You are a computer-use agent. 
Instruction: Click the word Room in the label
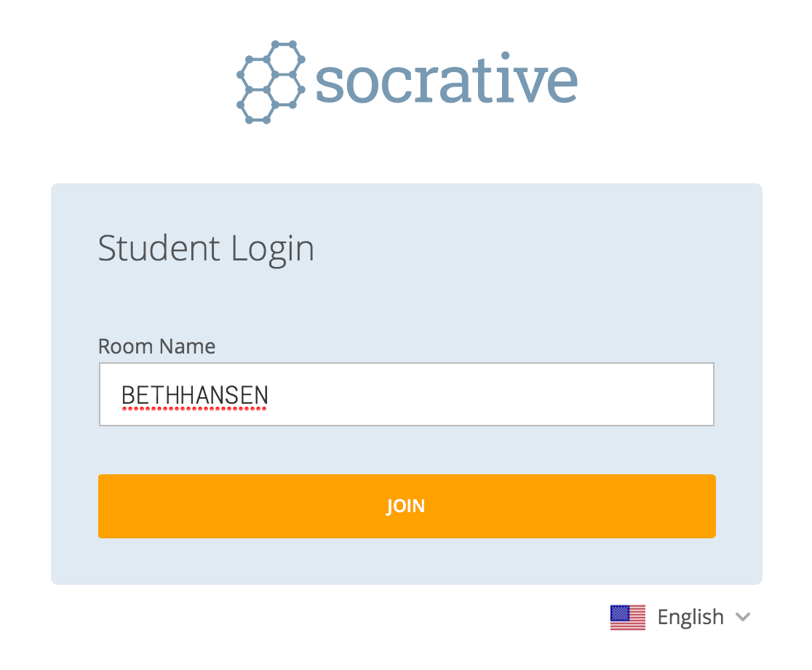(x=125, y=346)
